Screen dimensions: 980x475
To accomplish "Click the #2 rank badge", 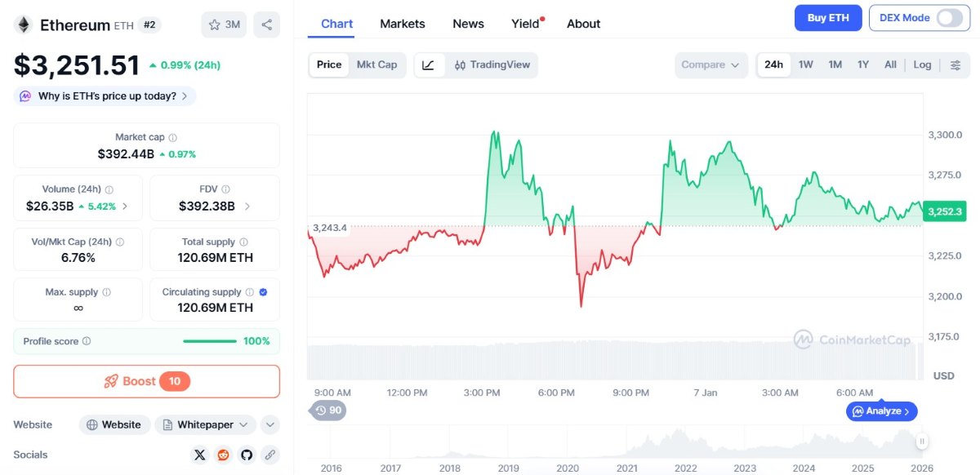I will 149,24.
